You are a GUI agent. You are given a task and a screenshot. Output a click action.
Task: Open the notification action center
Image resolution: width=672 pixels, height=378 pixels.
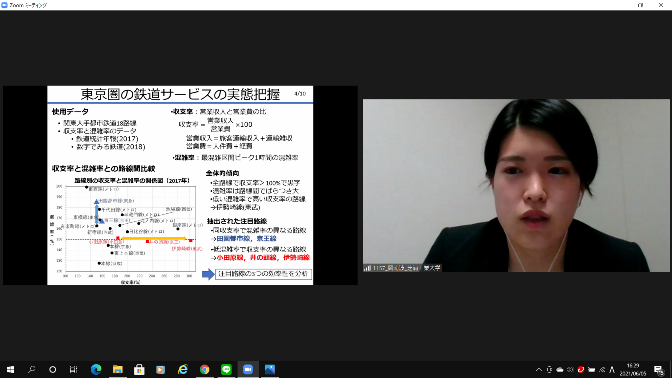[x=659, y=370]
